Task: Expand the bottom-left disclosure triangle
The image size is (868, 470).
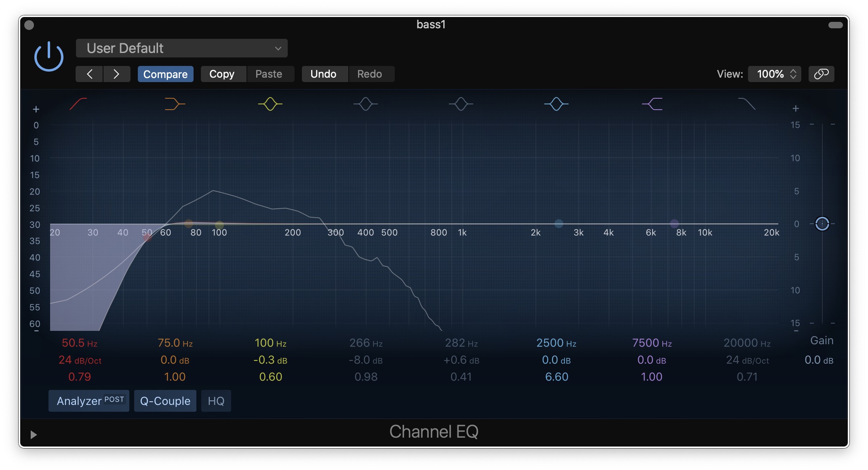Action: click(34, 434)
